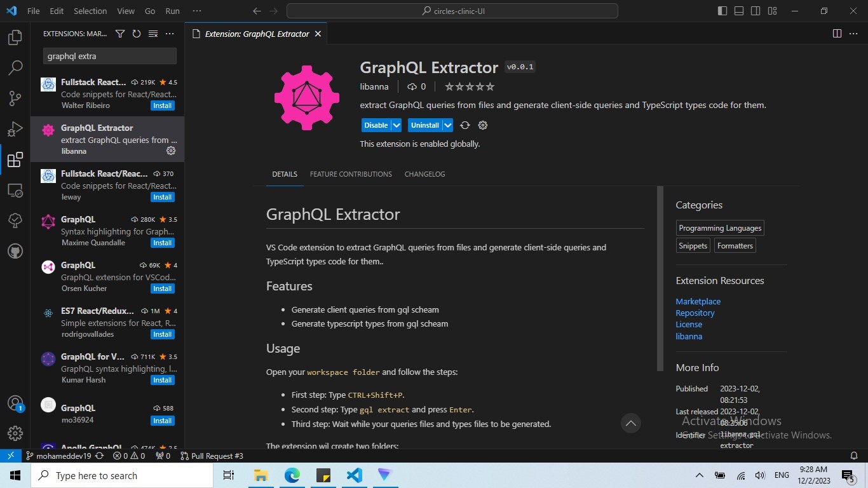Open remote window indicator in status bar

(x=11, y=456)
